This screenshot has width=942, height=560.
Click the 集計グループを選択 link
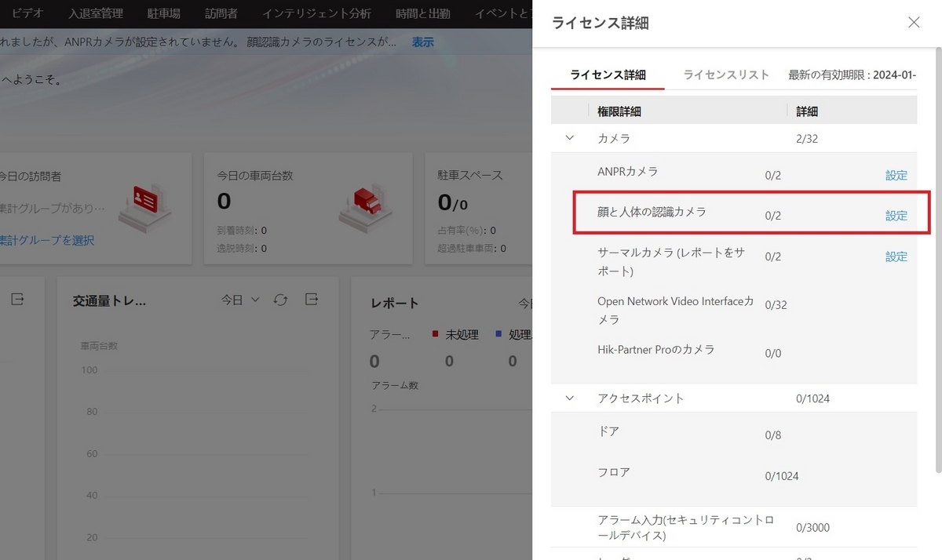point(47,241)
